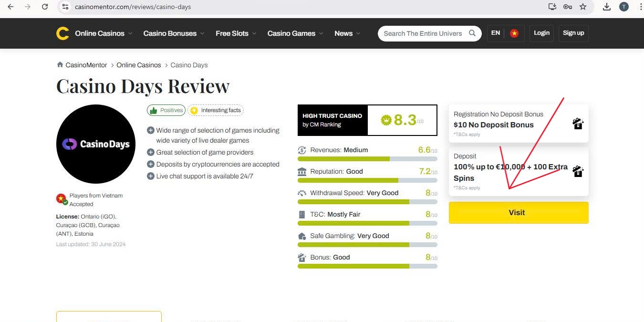
Task: Click 'Deposits by cryptocurrencies are accepted' text
Action: coord(218,164)
